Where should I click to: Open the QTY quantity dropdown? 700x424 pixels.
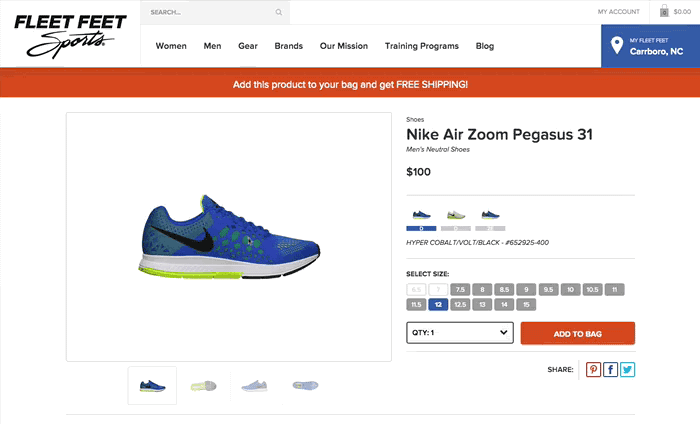point(459,333)
